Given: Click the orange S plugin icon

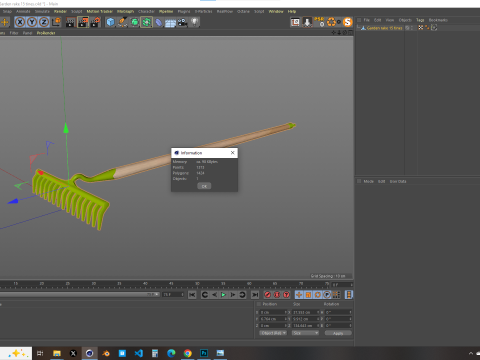Looking at the screenshot, I should pyautogui.click(x=347, y=22).
